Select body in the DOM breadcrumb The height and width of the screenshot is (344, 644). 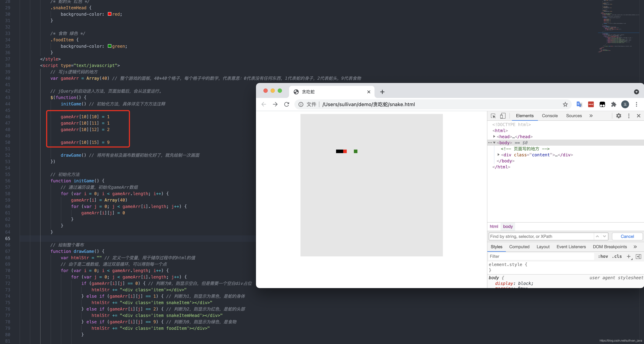(508, 226)
